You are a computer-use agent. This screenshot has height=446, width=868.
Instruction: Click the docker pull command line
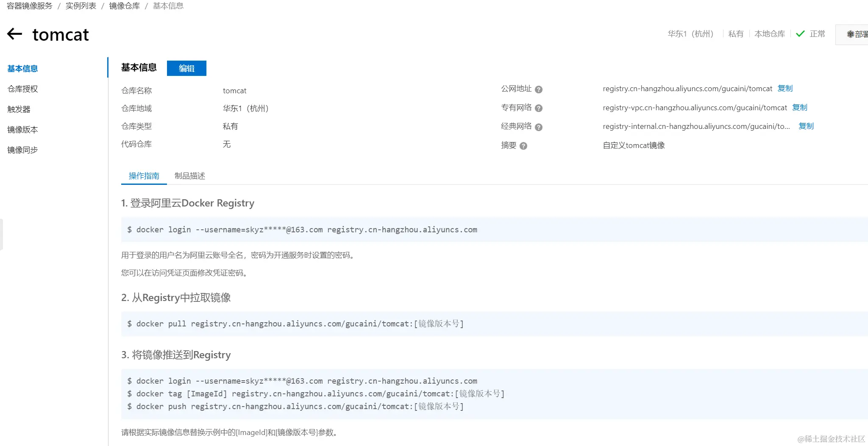pyautogui.click(x=295, y=324)
